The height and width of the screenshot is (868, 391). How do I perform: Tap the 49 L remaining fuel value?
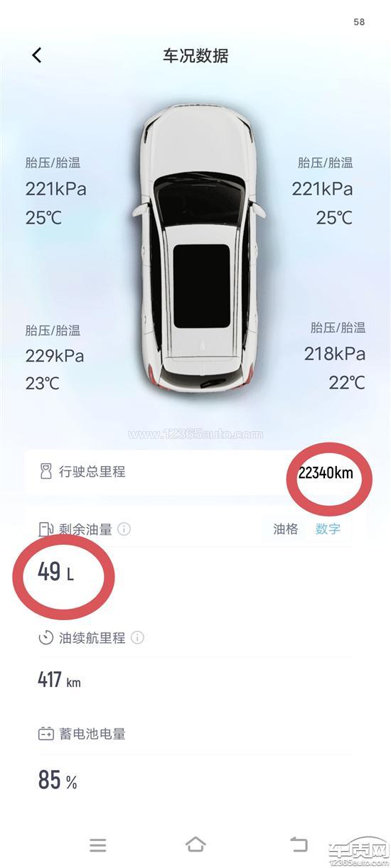click(55, 572)
